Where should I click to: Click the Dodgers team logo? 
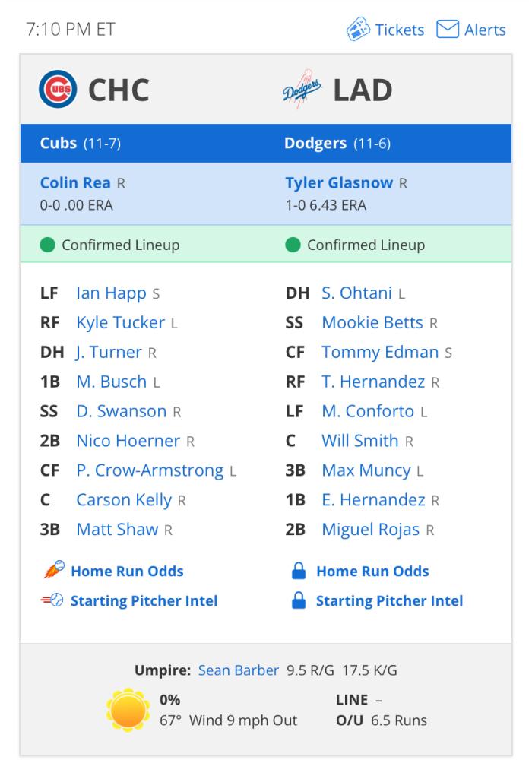pos(302,88)
